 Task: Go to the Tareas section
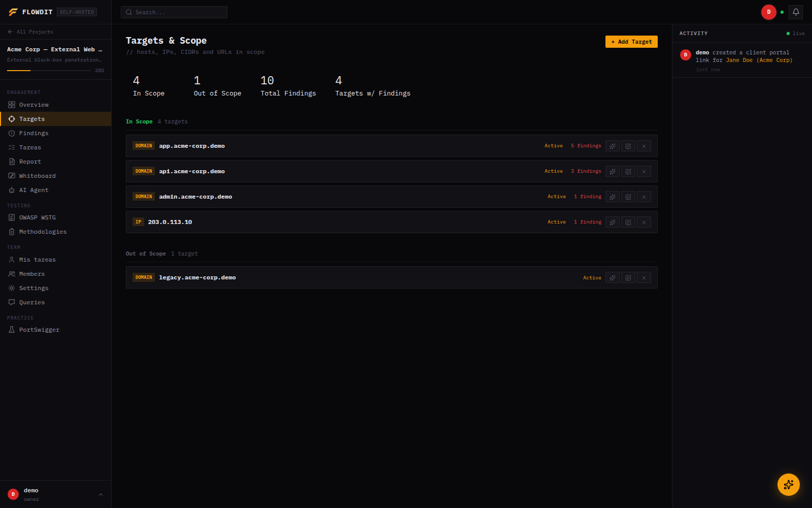(56, 147)
